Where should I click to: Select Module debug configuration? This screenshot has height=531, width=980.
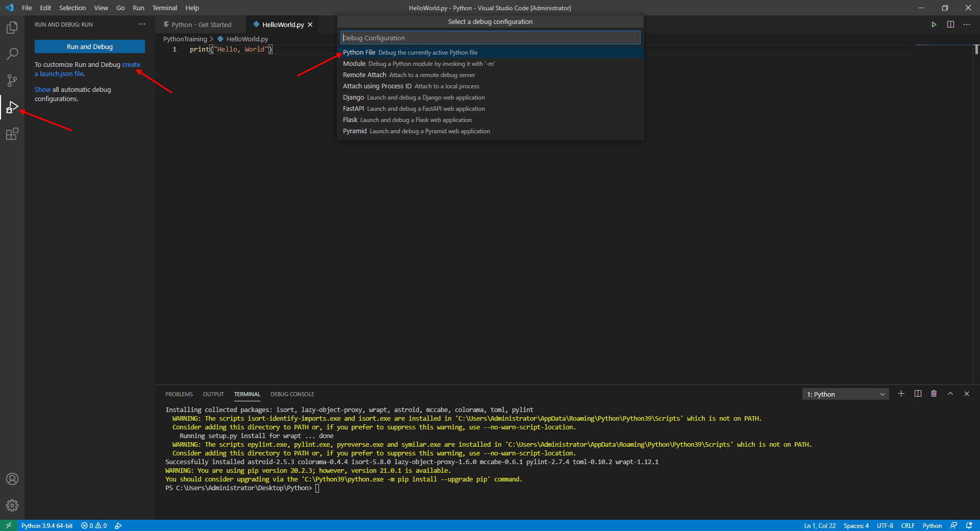pyautogui.click(x=490, y=64)
